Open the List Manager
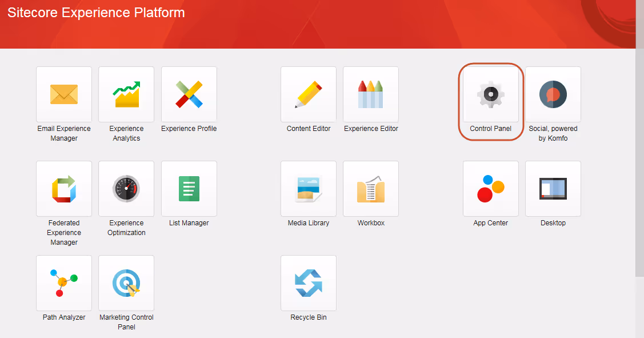The height and width of the screenshot is (338, 644). pos(189,189)
